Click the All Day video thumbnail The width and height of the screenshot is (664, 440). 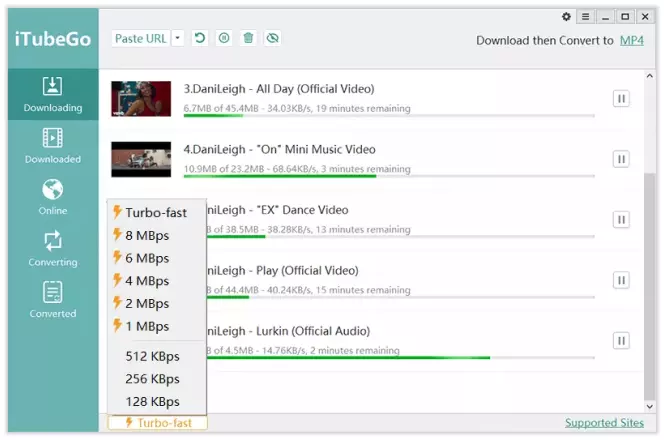[x=141, y=99]
